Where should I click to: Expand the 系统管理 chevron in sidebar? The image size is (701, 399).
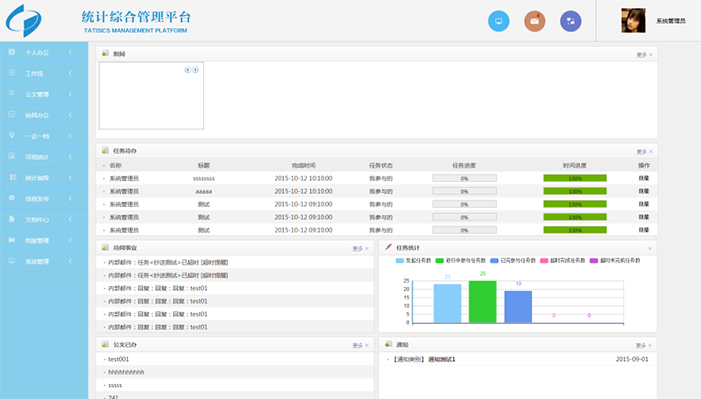pyautogui.click(x=70, y=261)
